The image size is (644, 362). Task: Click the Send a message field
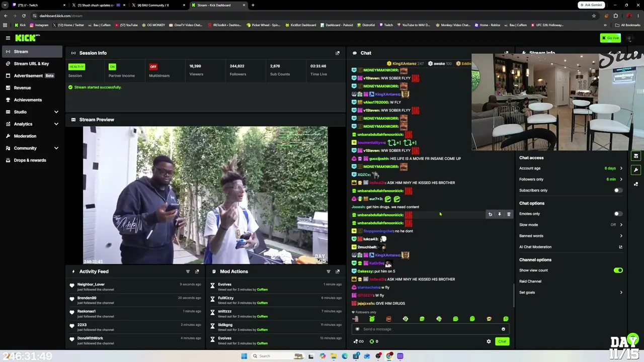coord(430,329)
